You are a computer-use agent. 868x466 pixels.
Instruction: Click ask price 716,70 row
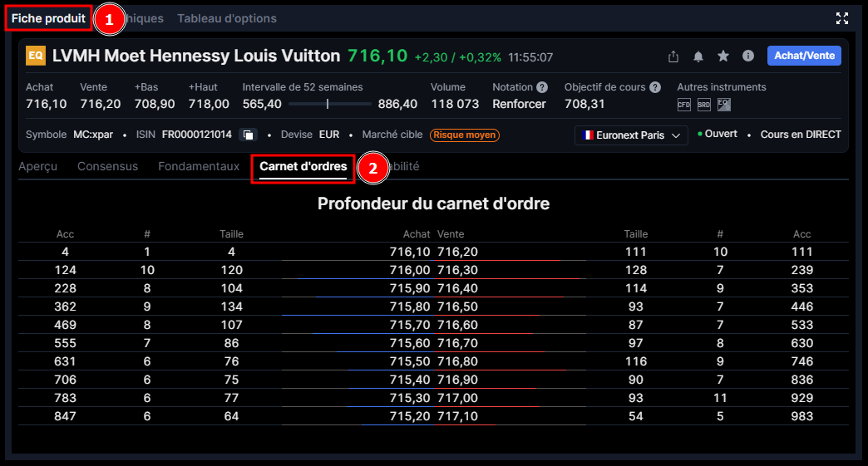pos(457,343)
